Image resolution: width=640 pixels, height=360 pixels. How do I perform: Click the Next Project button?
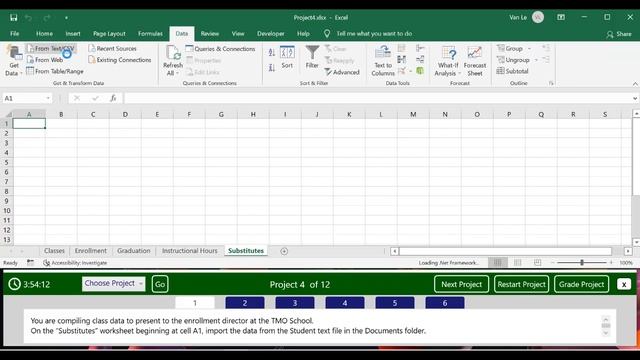[x=461, y=284]
